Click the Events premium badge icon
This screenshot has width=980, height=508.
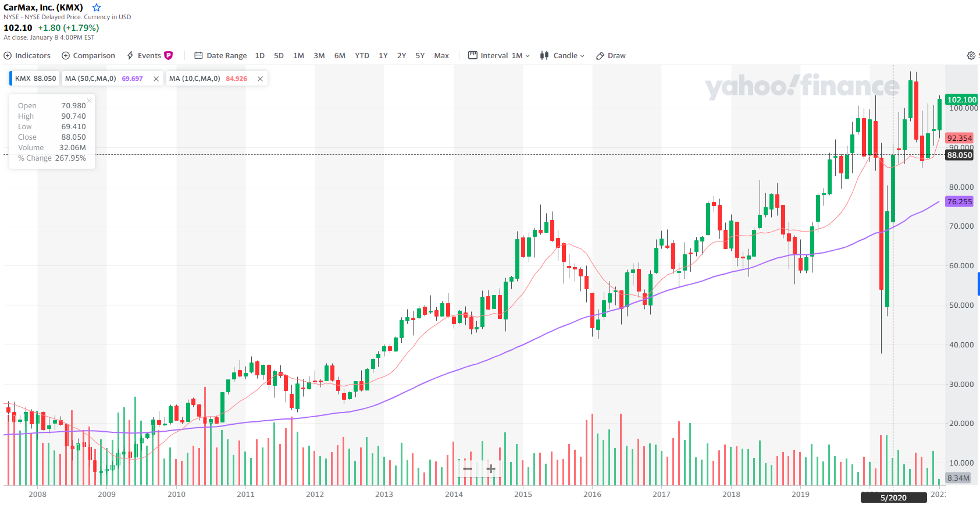[169, 56]
